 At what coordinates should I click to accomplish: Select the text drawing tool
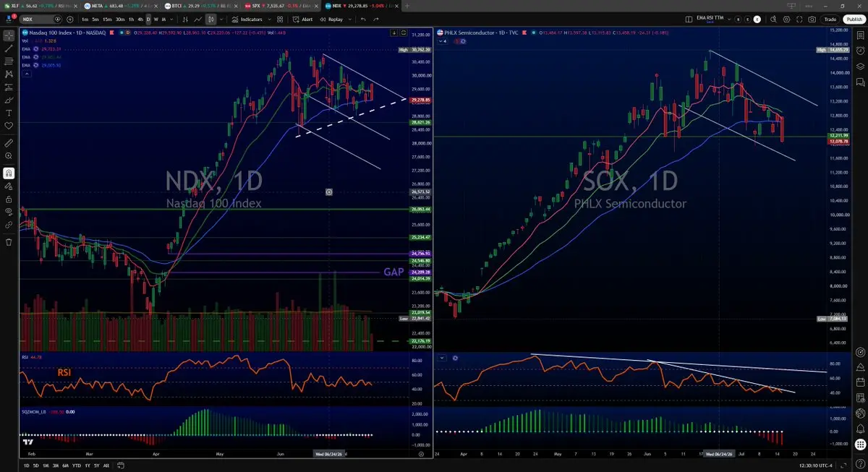point(9,113)
